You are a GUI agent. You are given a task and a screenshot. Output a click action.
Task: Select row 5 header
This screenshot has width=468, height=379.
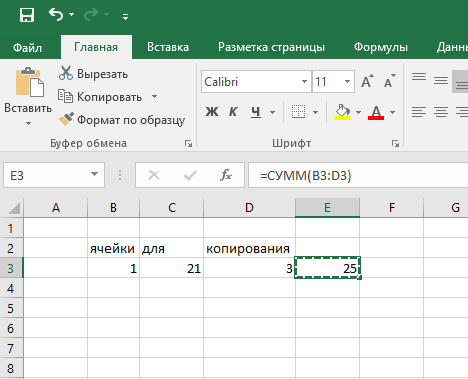coord(11,308)
